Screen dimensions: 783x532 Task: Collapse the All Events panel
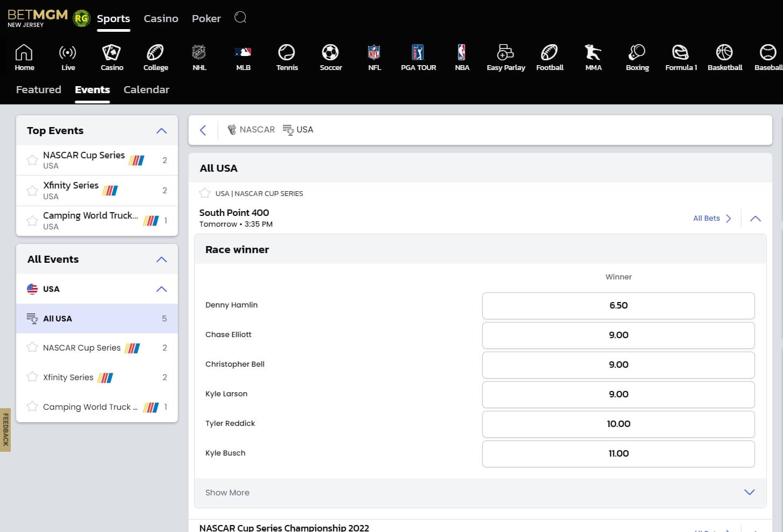[x=162, y=260]
